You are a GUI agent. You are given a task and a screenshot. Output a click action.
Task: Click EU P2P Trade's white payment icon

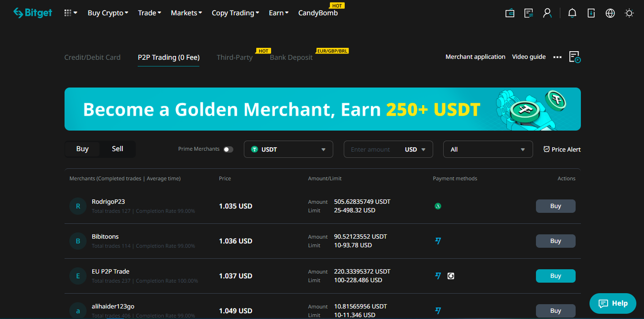pos(451,276)
